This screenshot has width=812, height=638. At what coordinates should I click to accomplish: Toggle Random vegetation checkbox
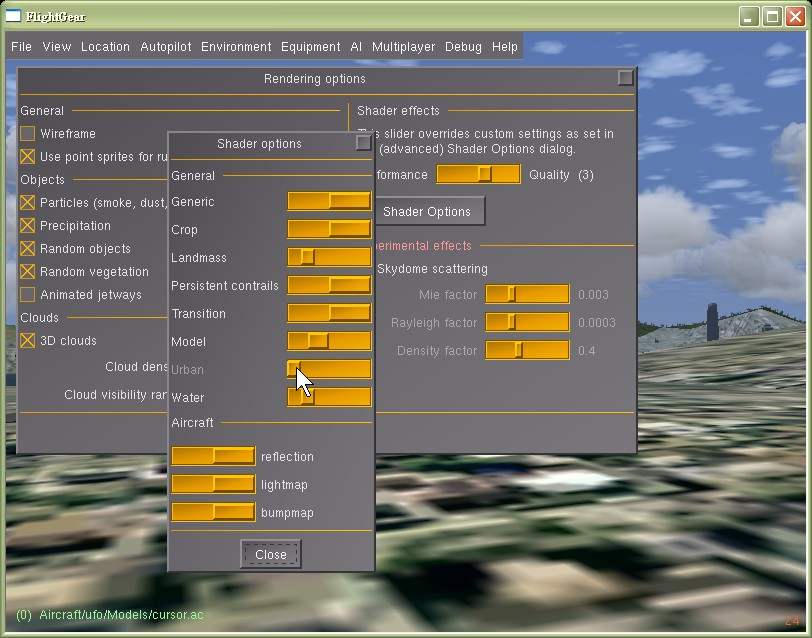27,271
